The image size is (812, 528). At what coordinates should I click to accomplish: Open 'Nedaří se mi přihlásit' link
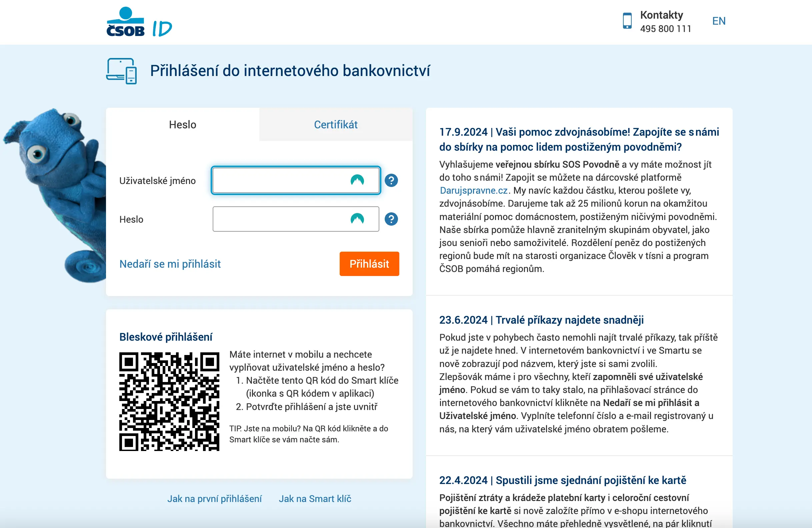point(170,264)
